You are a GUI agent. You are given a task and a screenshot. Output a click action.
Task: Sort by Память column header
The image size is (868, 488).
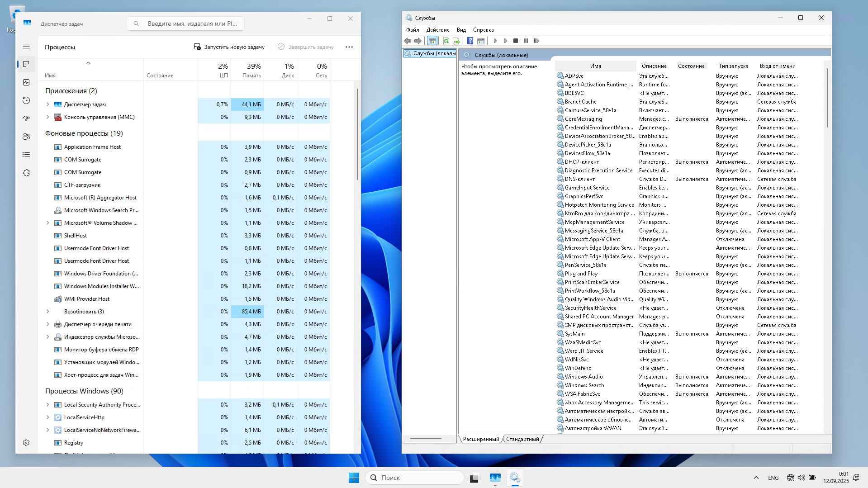(x=247, y=70)
